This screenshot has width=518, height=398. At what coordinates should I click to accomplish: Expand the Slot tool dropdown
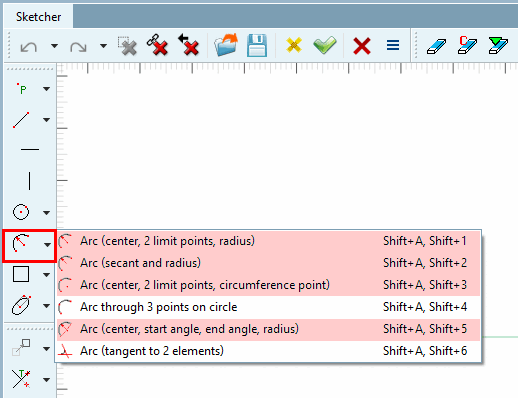click(x=46, y=306)
